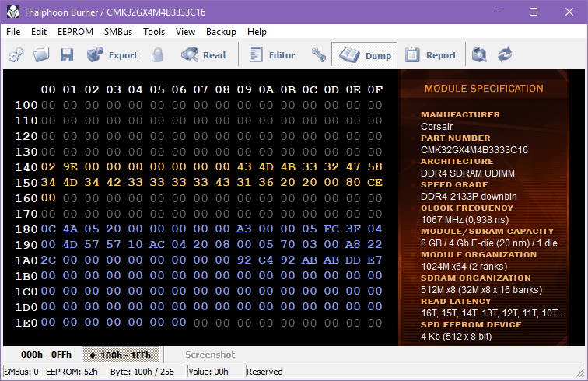Viewport: 588px width, 381px height.
Task: Click the padlock write-protection icon
Action: tap(157, 54)
